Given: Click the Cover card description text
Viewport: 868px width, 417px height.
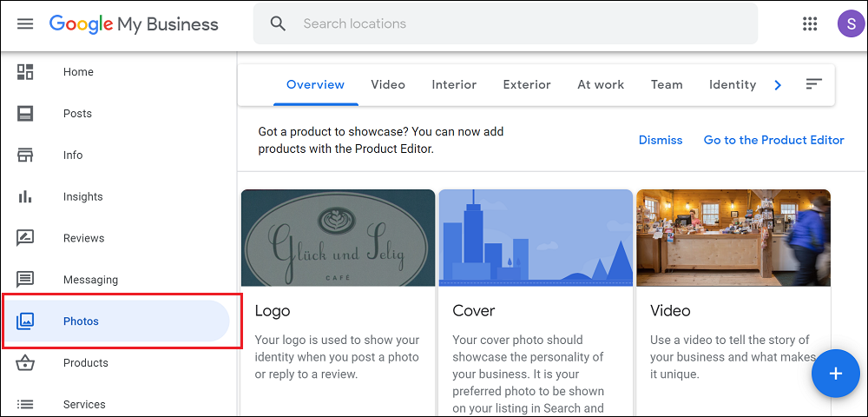Looking at the screenshot, I should [x=529, y=374].
